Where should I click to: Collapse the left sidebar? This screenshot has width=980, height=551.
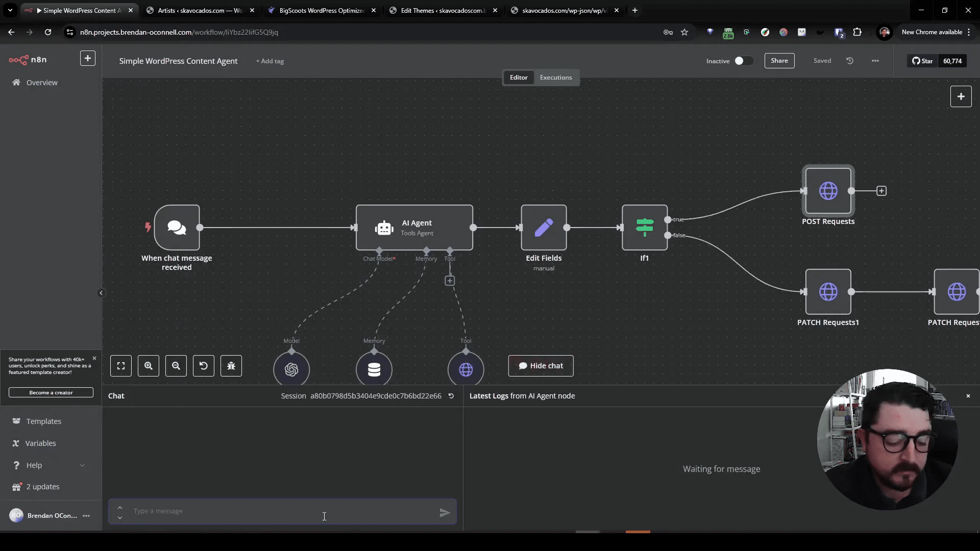click(101, 293)
